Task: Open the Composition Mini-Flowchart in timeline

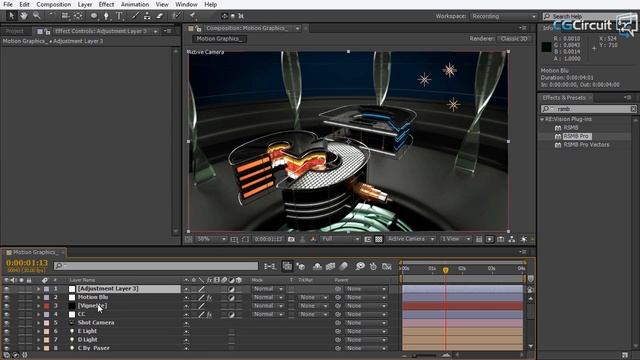Action: (x=270, y=267)
